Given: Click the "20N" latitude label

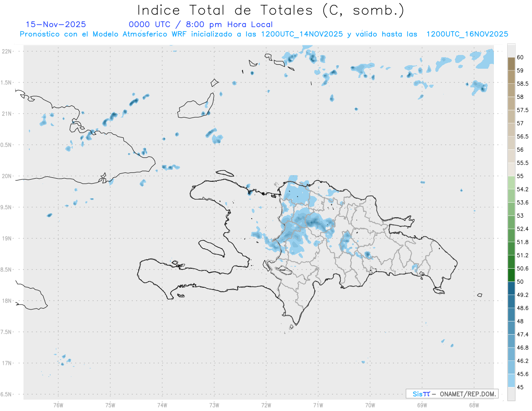Looking at the screenshot, I should click(x=7, y=176).
